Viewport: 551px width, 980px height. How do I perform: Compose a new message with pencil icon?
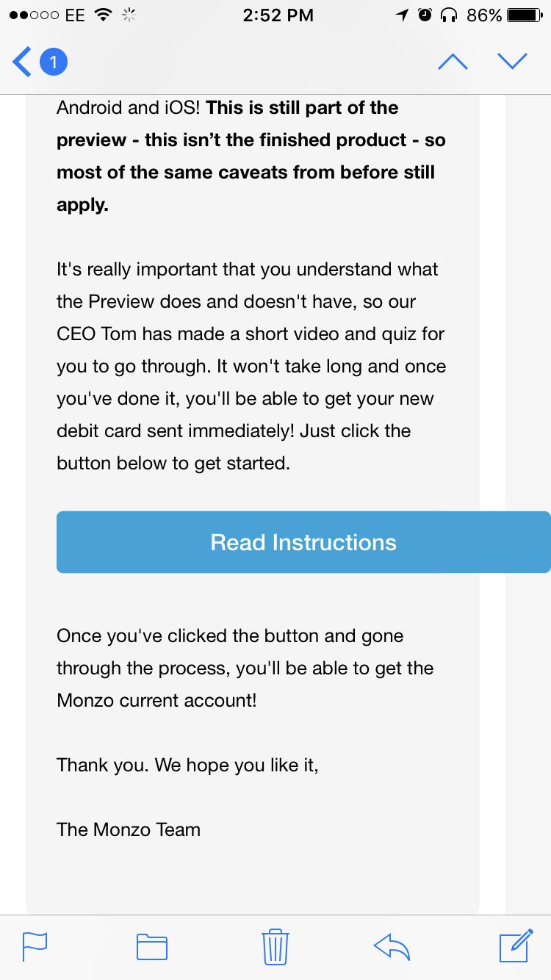point(516,945)
